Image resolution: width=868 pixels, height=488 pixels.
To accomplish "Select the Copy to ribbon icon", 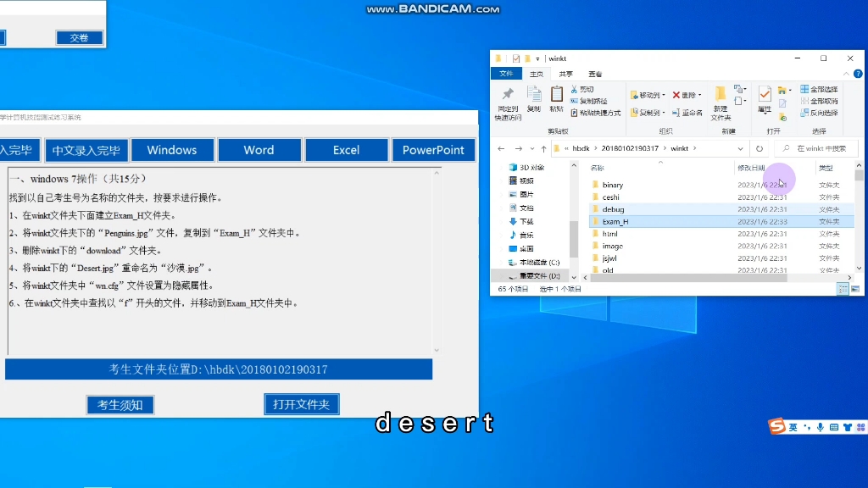I will pos(648,113).
